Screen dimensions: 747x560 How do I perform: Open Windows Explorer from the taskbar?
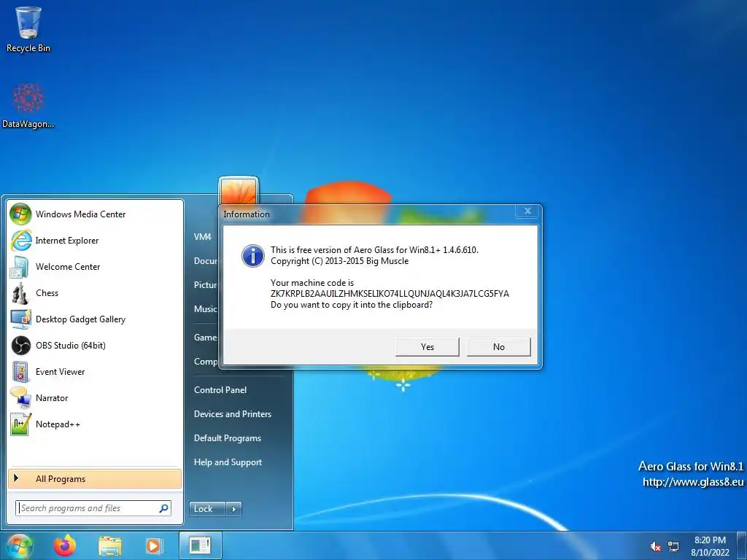tap(109, 545)
